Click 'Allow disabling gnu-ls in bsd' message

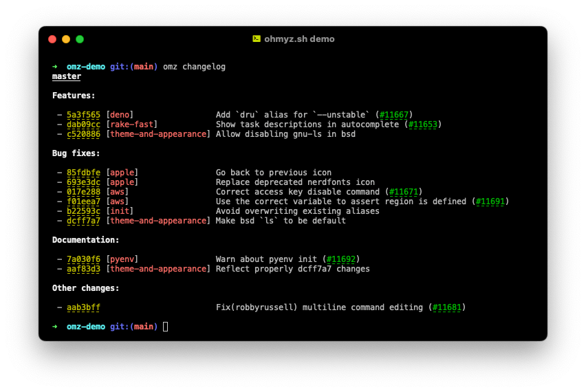pos(285,134)
